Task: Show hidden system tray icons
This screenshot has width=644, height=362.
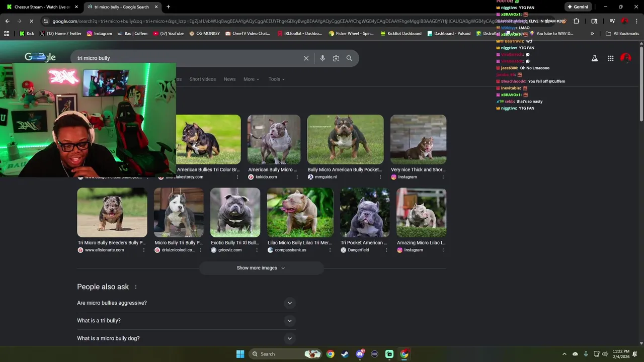Action: coord(564,354)
